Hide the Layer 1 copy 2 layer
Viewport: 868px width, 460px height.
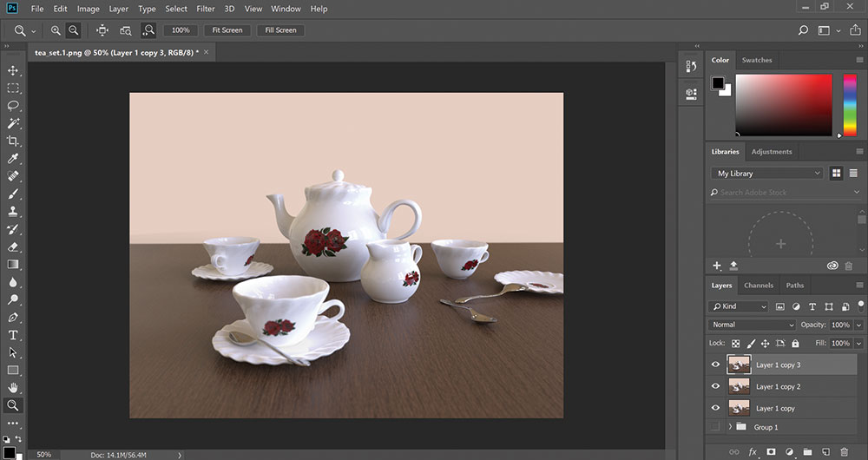[715, 386]
